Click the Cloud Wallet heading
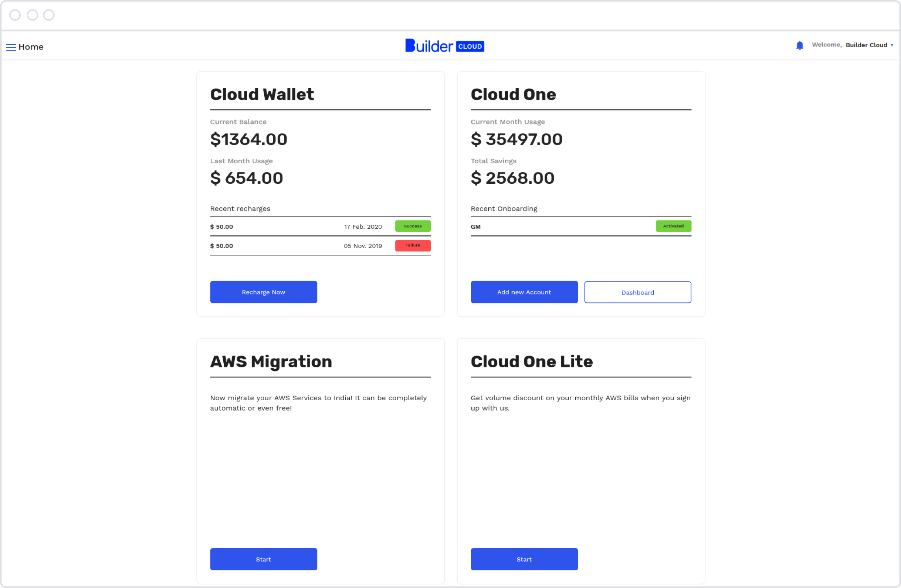Image resolution: width=901 pixels, height=588 pixels. tap(262, 94)
